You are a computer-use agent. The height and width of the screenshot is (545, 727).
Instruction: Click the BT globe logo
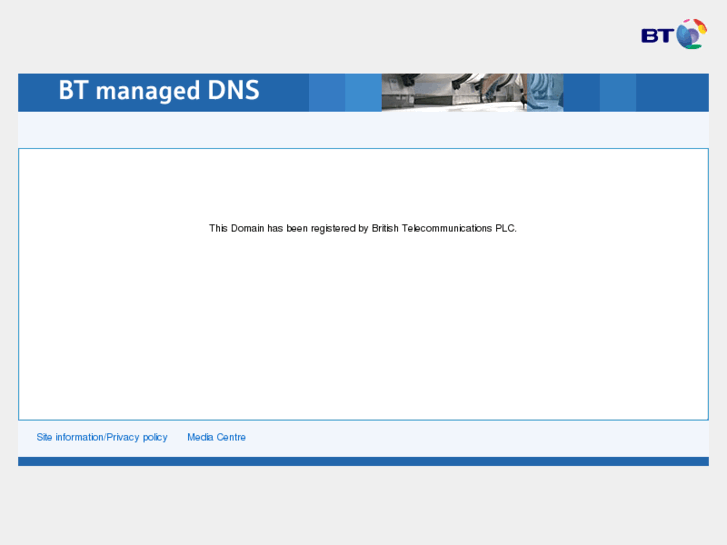tap(674, 34)
